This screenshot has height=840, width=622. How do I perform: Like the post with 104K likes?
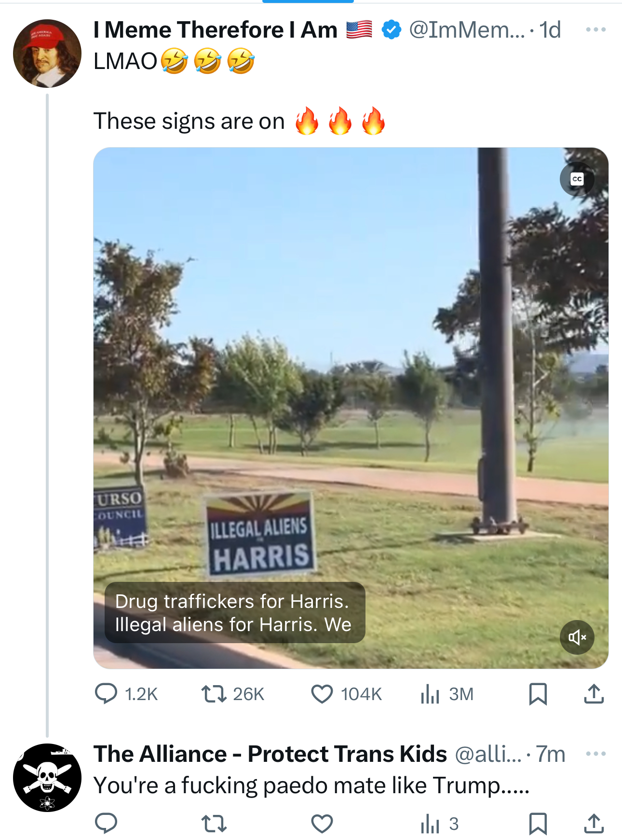tap(322, 694)
